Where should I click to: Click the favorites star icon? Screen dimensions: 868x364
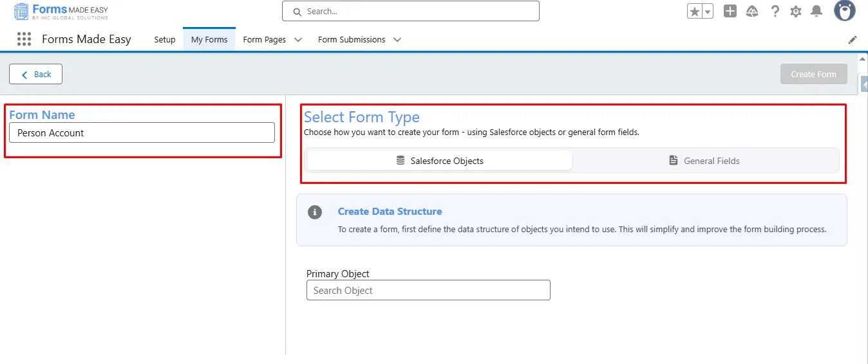click(695, 12)
